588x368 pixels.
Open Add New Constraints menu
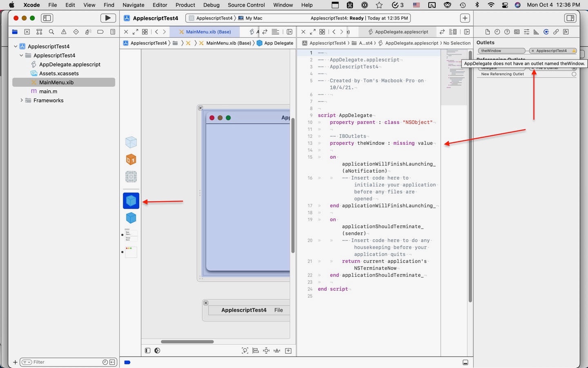(x=266, y=350)
